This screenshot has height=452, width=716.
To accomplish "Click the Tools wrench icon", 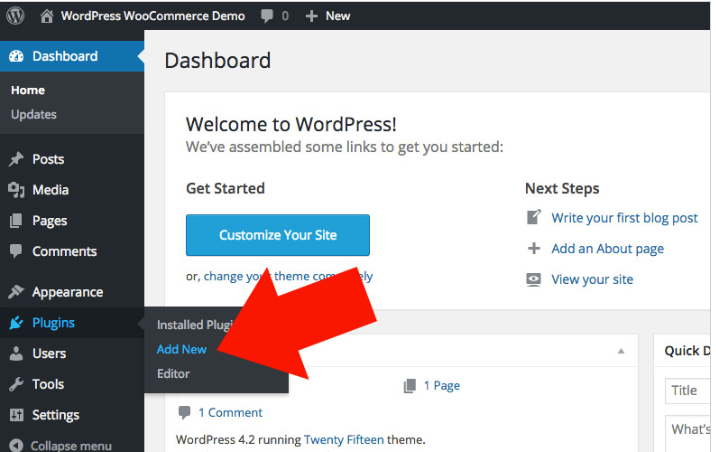I will tap(16, 384).
